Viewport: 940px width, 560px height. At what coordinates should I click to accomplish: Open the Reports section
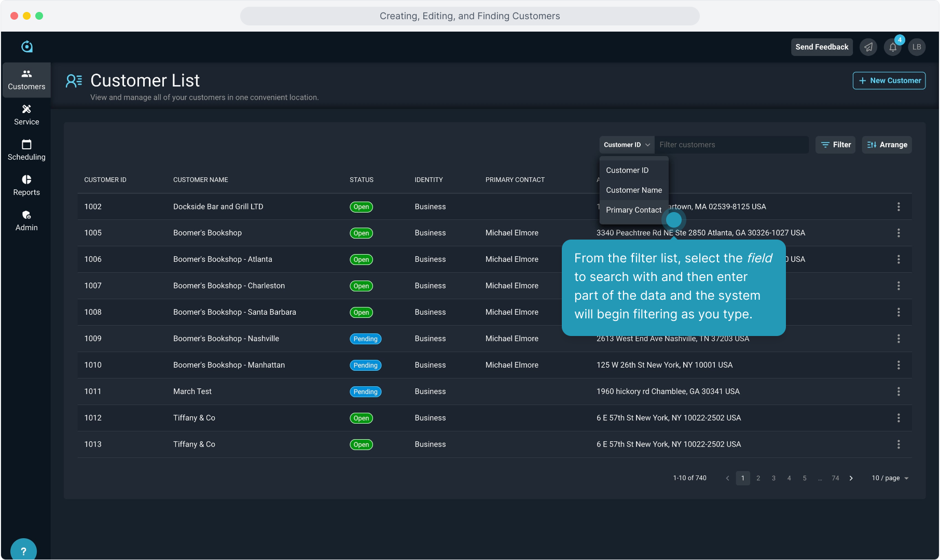[26, 186]
